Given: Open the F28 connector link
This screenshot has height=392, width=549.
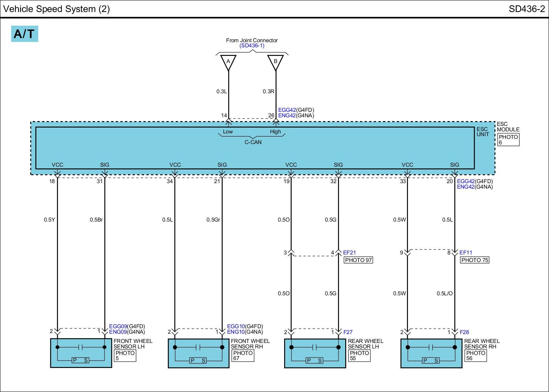Looking at the screenshot, I should point(464,332).
